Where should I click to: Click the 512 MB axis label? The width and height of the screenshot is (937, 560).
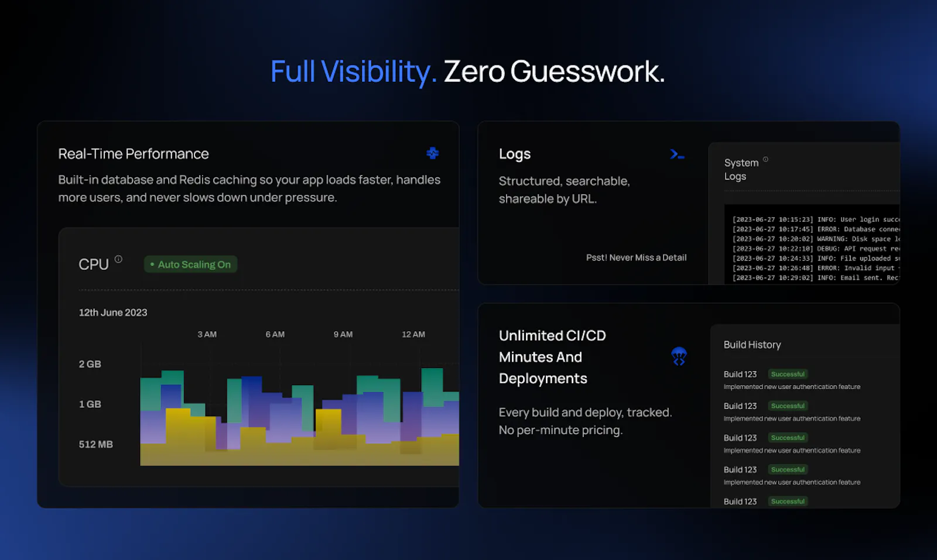coord(96,445)
